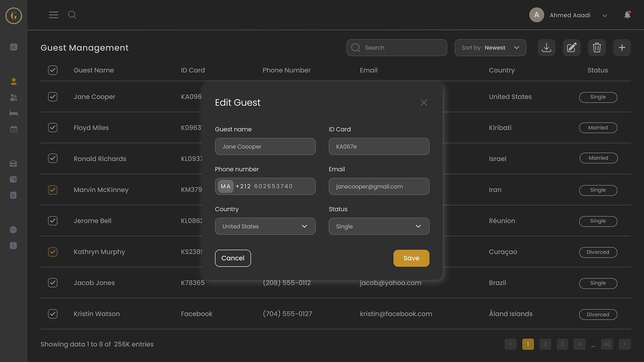Download the guest list using the export icon
The image size is (644, 362).
pos(546,47)
